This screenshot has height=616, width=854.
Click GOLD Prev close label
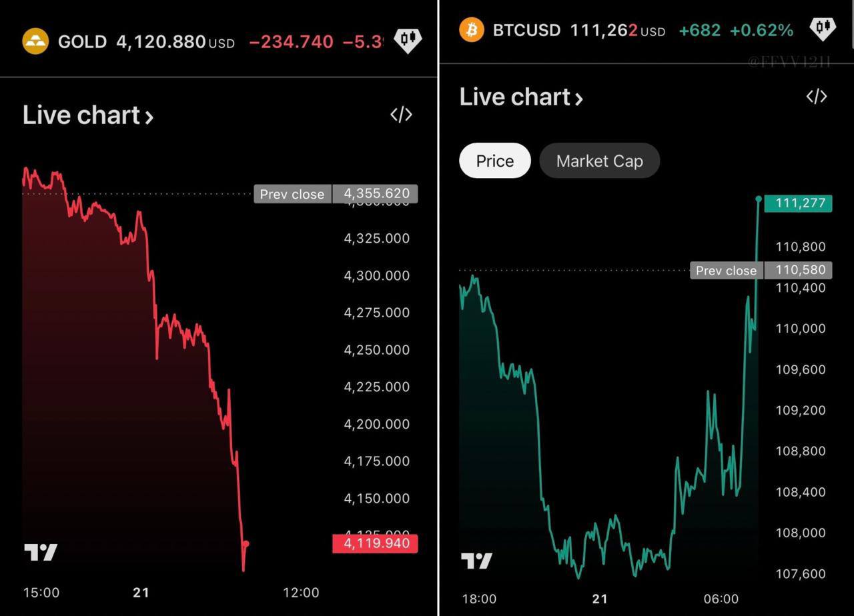(292, 194)
